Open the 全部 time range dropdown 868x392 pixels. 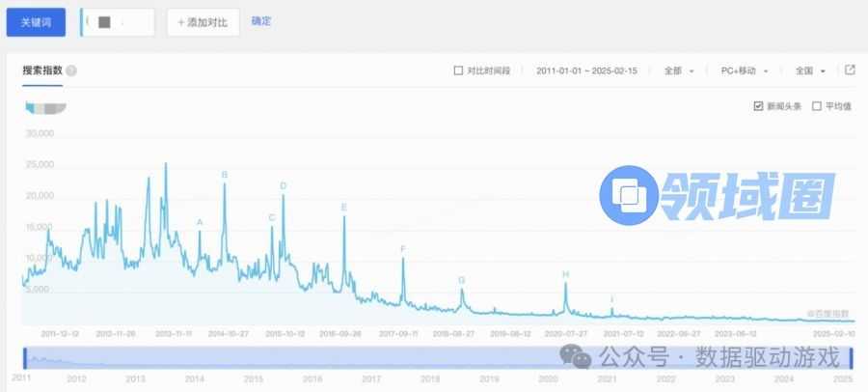[678, 71]
